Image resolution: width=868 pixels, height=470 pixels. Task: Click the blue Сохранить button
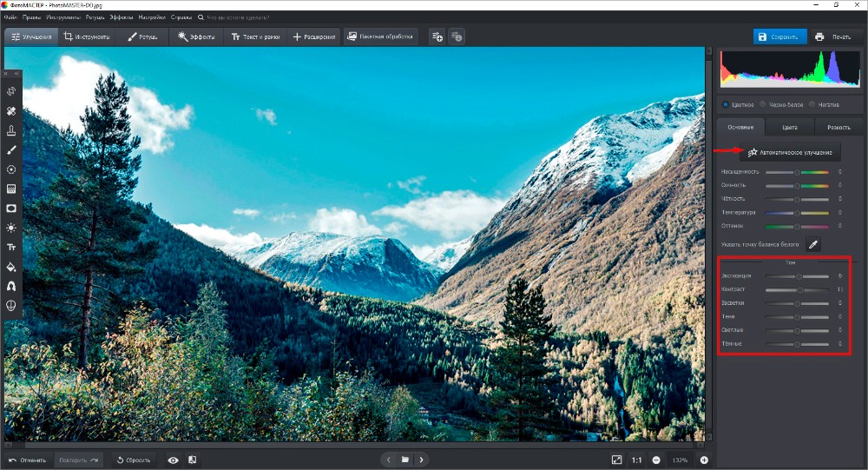click(x=780, y=36)
